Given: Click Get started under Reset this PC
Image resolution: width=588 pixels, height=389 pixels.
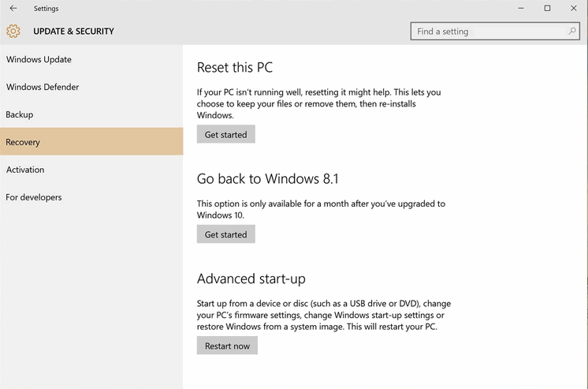Looking at the screenshot, I should (225, 134).
